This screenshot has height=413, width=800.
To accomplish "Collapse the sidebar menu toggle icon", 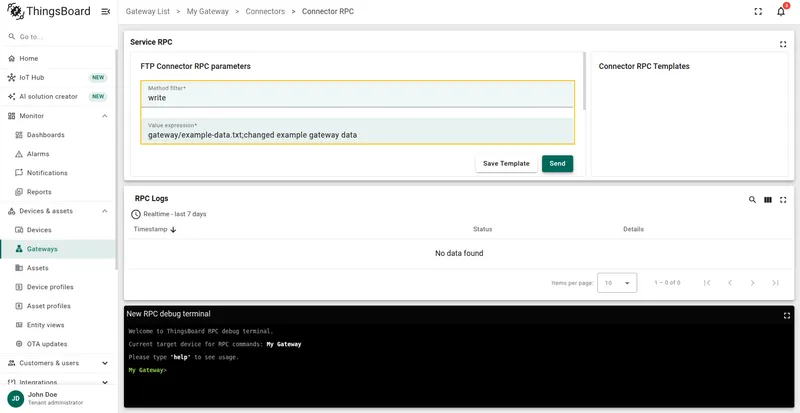I will click(106, 11).
